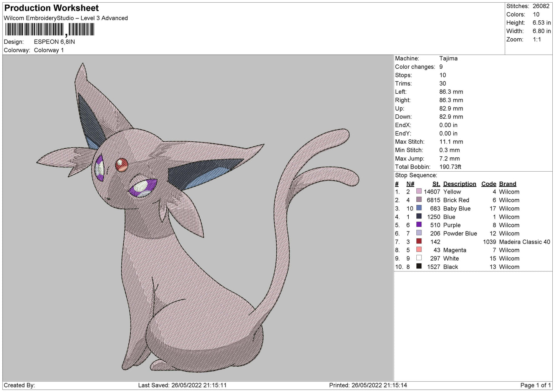Click the 'Created By:' label

click(19, 385)
